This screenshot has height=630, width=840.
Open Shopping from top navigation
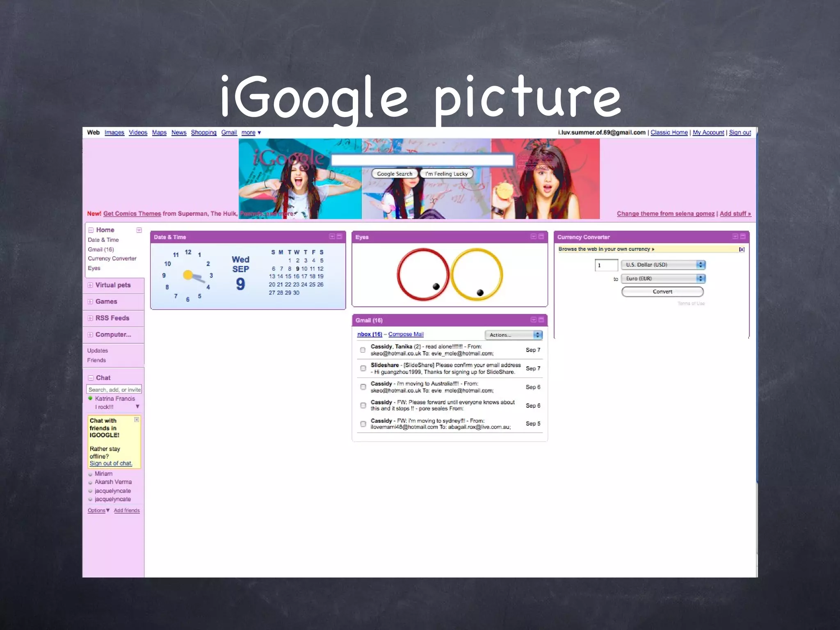pyautogui.click(x=203, y=132)
